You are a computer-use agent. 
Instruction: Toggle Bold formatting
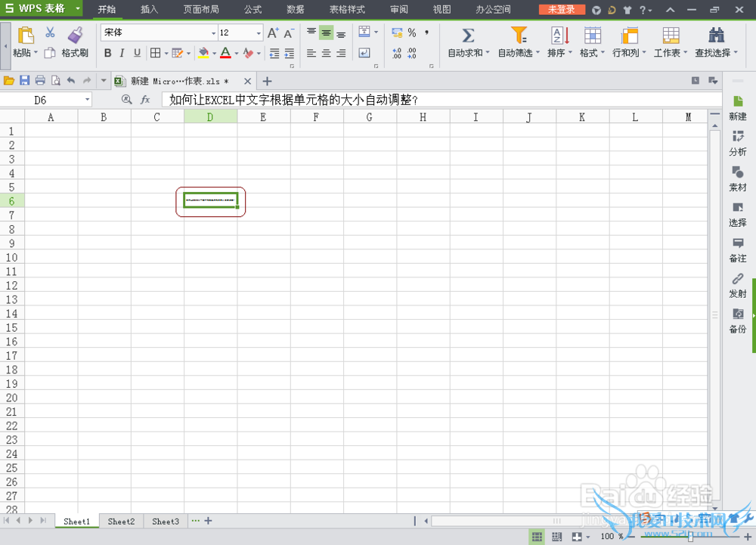(107, 53)
